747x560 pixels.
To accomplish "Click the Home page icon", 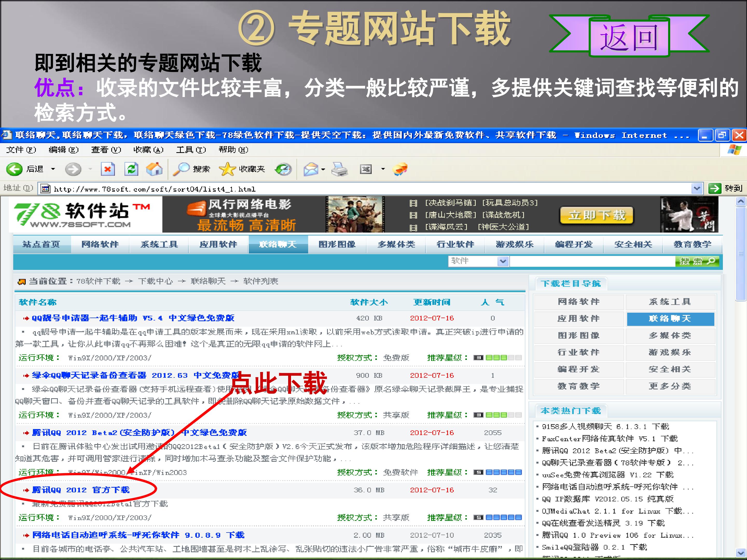I will pos(154,169).
